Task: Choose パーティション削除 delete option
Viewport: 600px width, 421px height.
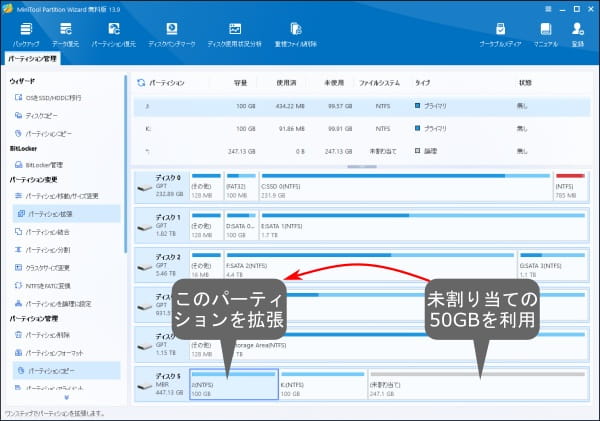Action: pyautogui.click(x=42, y=335)
